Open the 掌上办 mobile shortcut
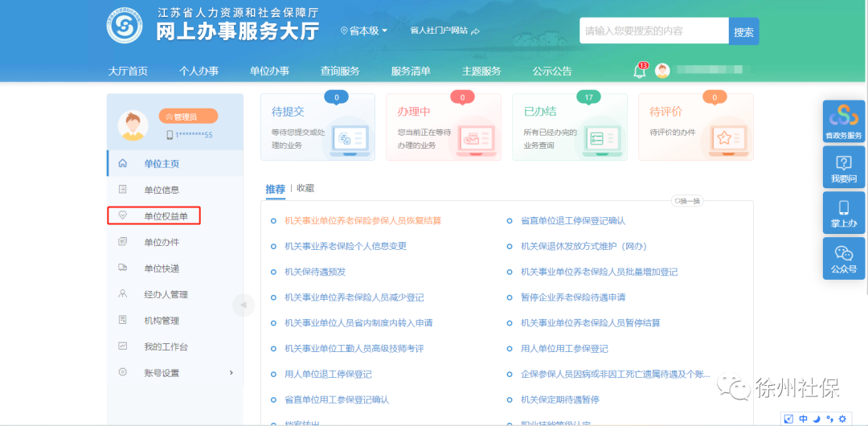868x426 pixels. (843, 213)
